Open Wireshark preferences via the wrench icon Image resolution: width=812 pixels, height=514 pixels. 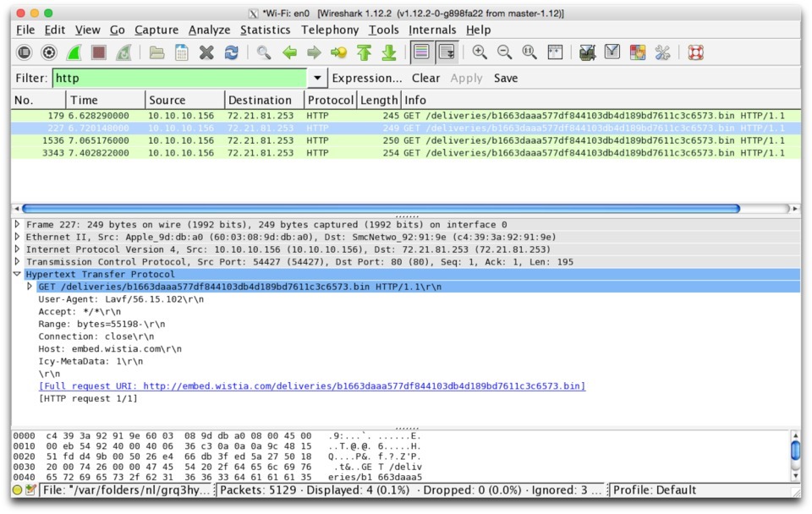(661, 51)
